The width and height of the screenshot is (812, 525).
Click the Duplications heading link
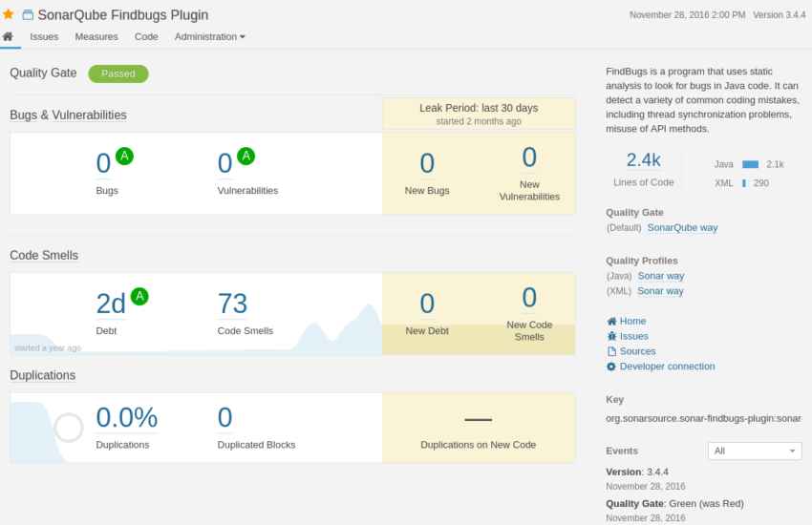click(x=42, y=375)
